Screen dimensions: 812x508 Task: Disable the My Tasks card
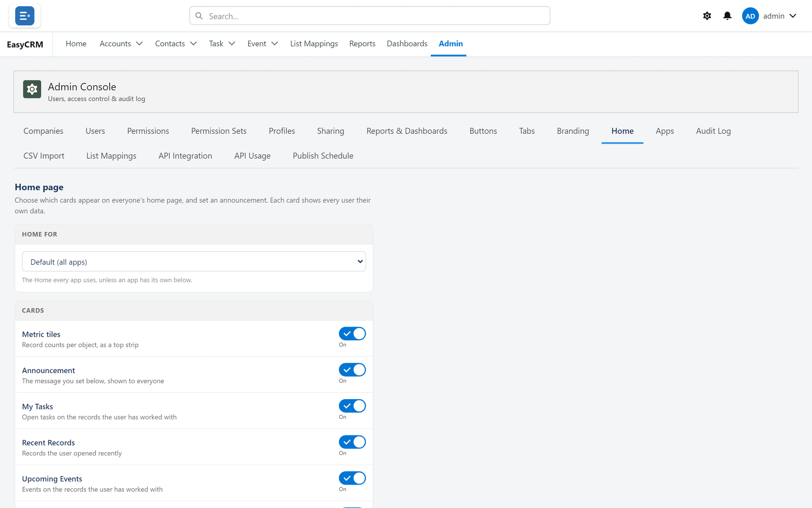click(352, 405)
